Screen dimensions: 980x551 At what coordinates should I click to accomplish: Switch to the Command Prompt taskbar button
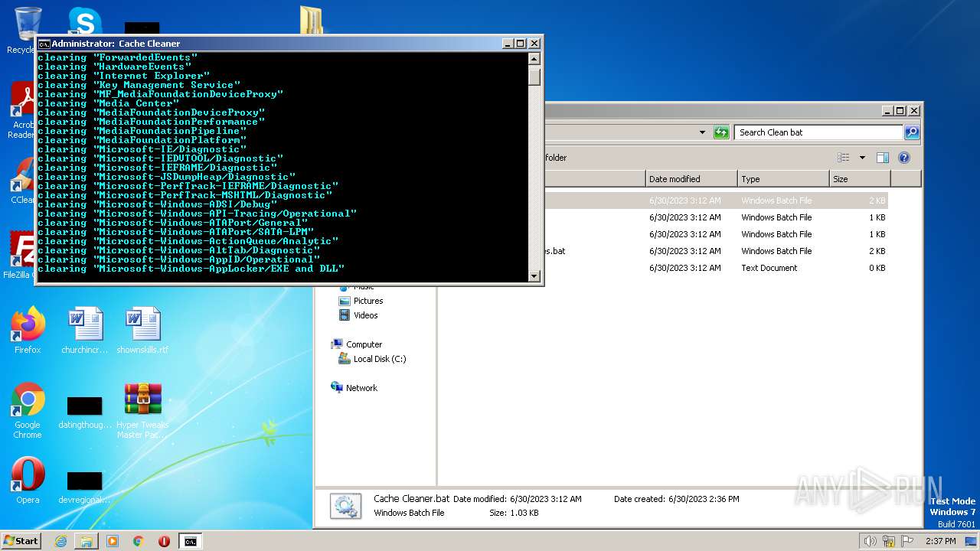tap(190, 541)
